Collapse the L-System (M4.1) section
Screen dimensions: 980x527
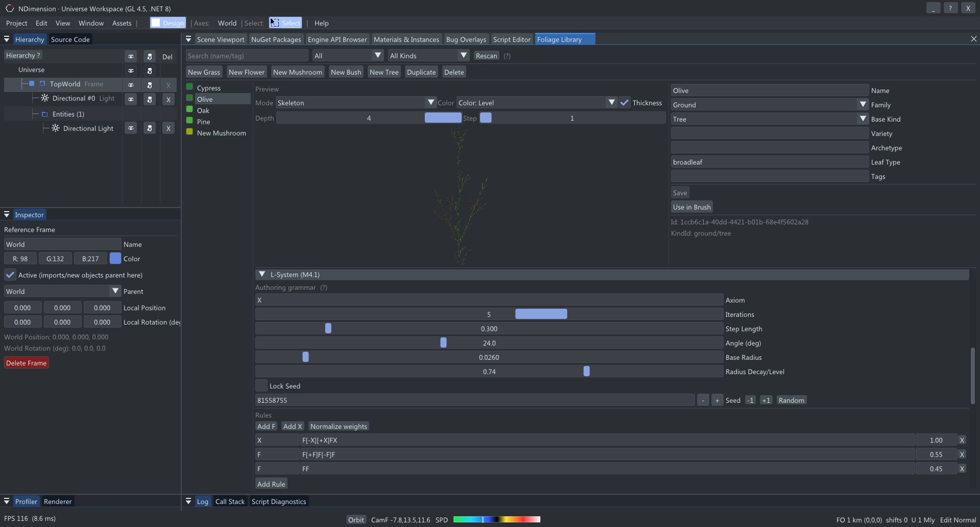pyautogui.click(x=263, y=274)
